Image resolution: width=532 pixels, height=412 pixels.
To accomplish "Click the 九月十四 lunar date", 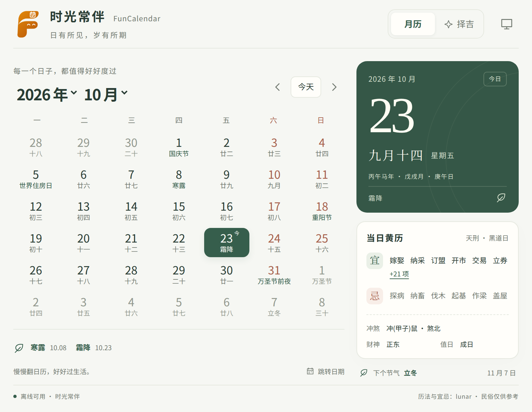I will coord(396,155).
